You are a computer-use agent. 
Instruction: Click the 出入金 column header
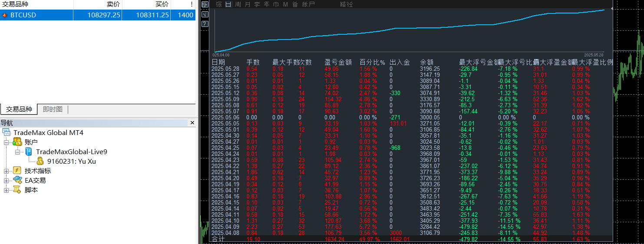click(x=400, y=63)
